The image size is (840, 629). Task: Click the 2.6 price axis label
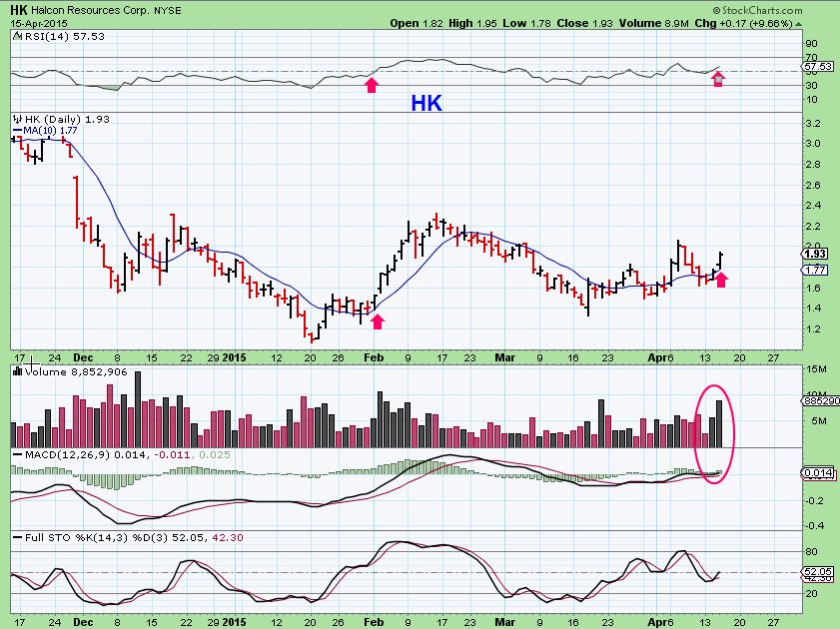pyautogui.click(x=813, y=186)
